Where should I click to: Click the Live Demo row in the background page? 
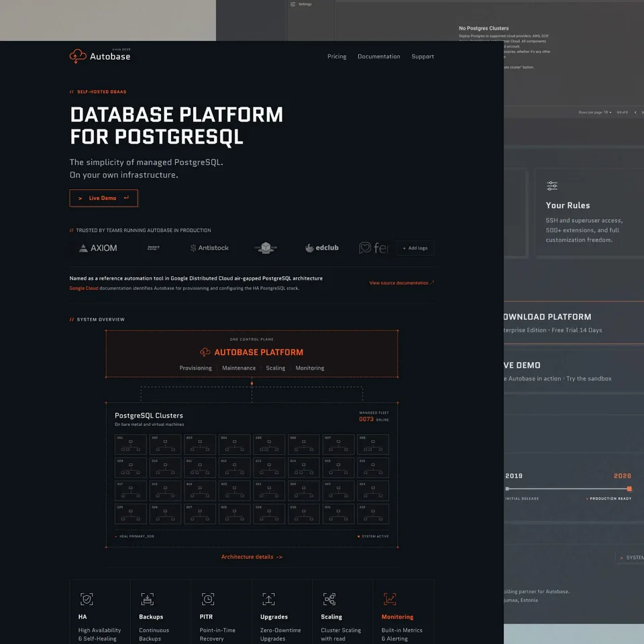(x=574, y=371)
